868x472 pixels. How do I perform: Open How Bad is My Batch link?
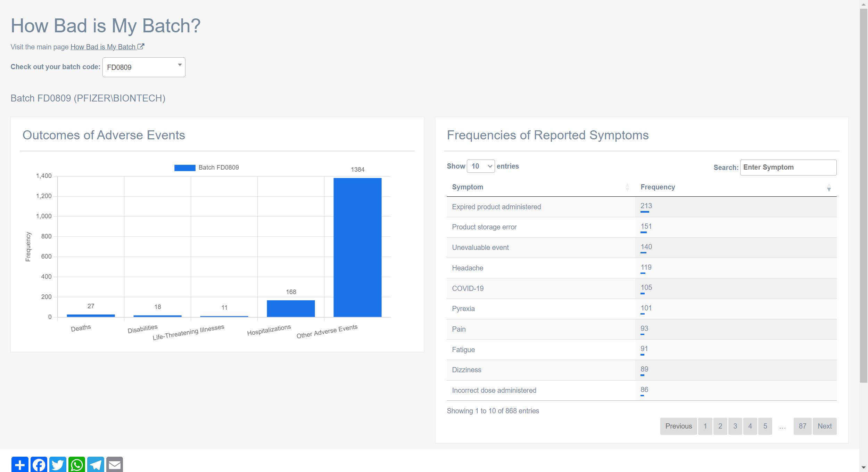pos(103,47)
